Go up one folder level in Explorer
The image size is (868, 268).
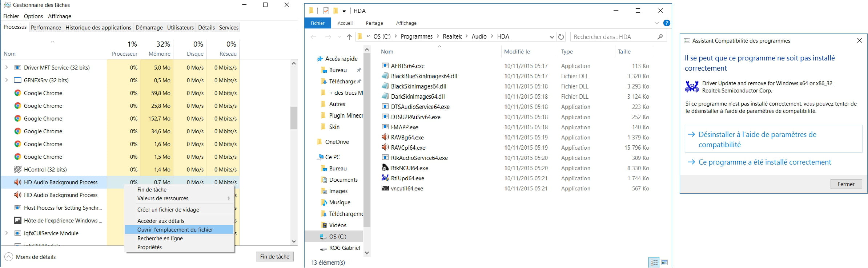pyautogui.click(x=349, y=37)
